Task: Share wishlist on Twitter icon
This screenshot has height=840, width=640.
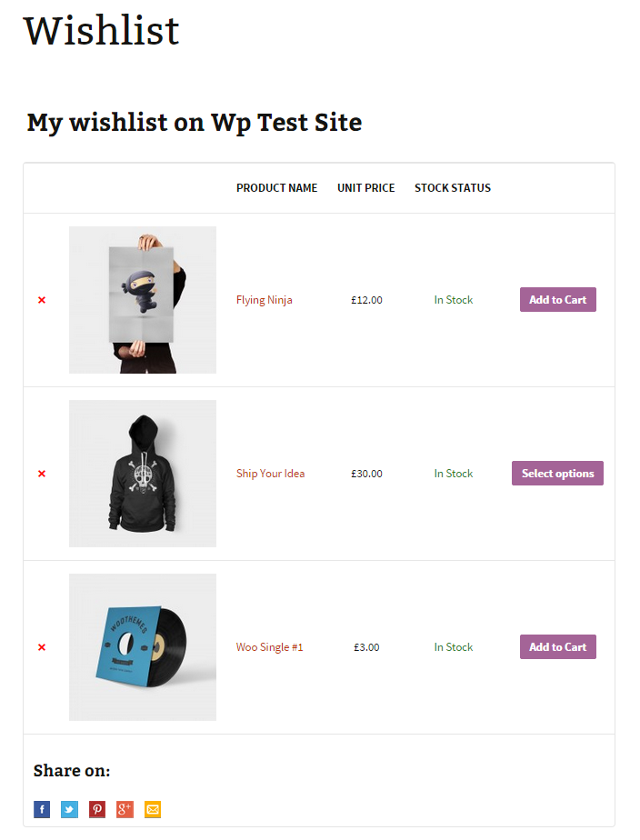Action: pyautogui.click(x=69, y=809)
